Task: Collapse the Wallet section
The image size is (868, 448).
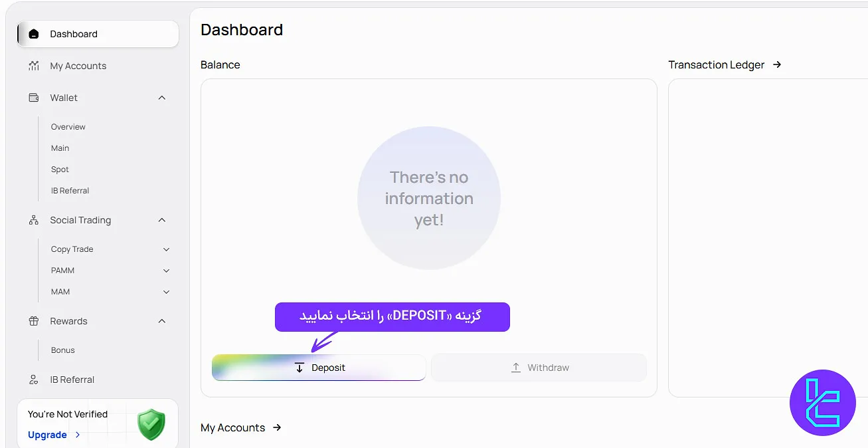Action: tap(161, 97)
